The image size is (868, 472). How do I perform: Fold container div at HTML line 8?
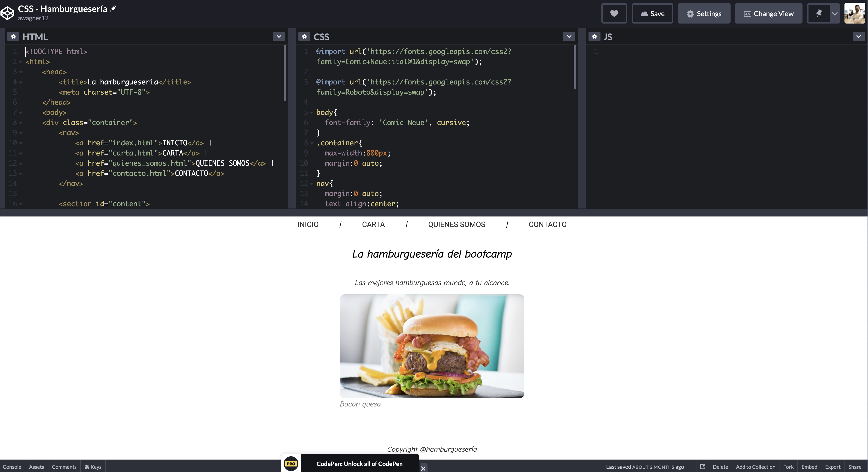21,123
